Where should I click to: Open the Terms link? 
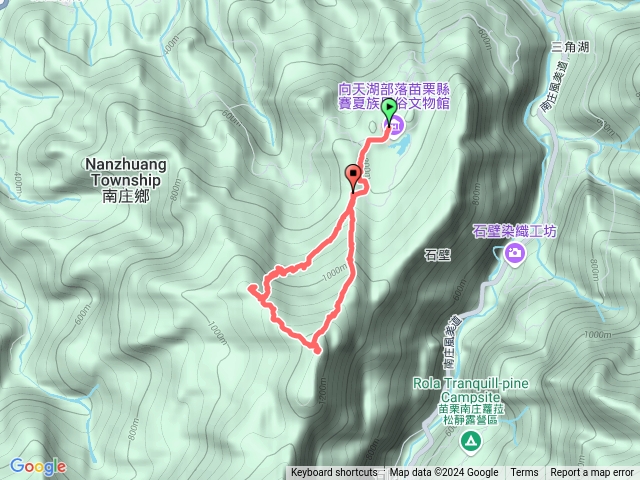[524, 473]
